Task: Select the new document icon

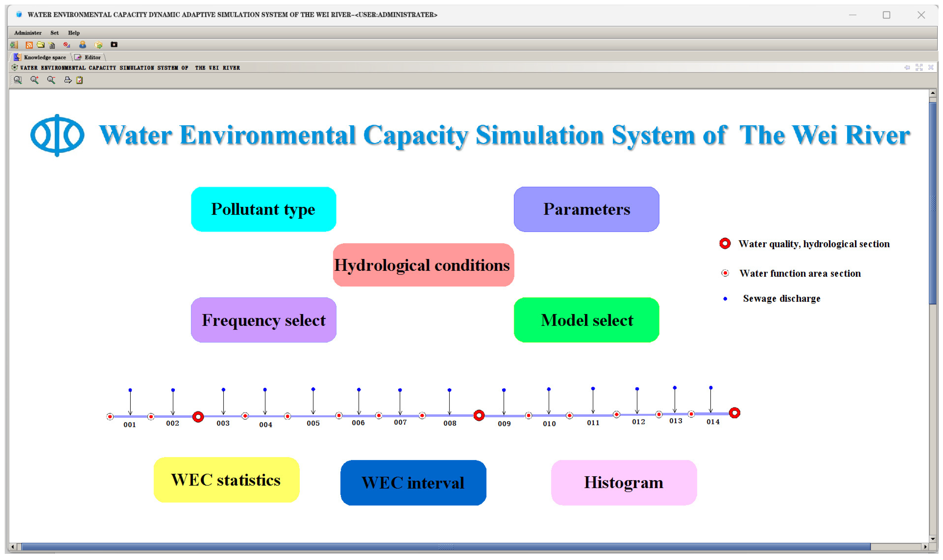Action: coord(52,45)
